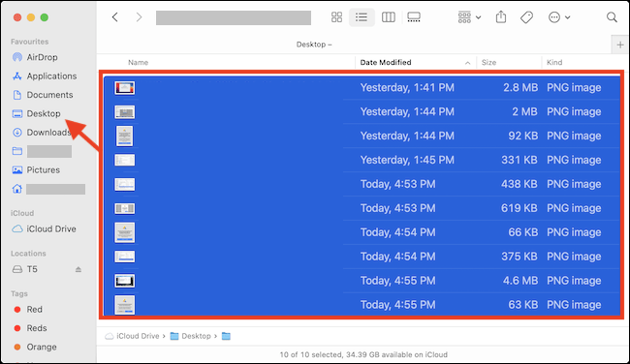630x364 pixels.
Task: Click the Locations section header
Action: (x=28, y=254)
